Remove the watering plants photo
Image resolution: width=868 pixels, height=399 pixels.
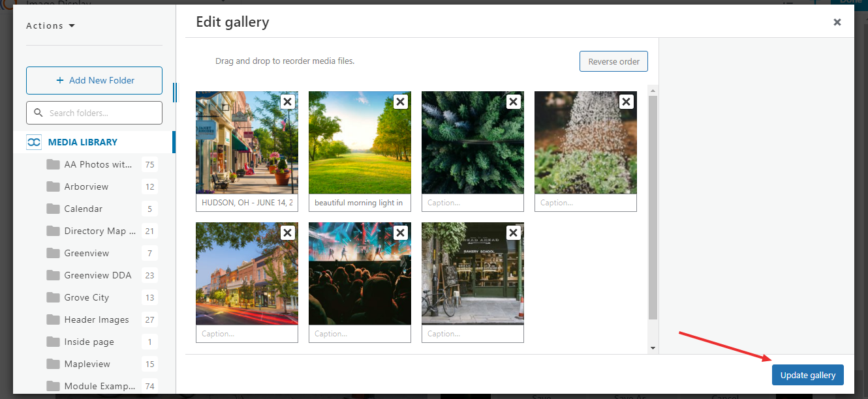point(627,102)
